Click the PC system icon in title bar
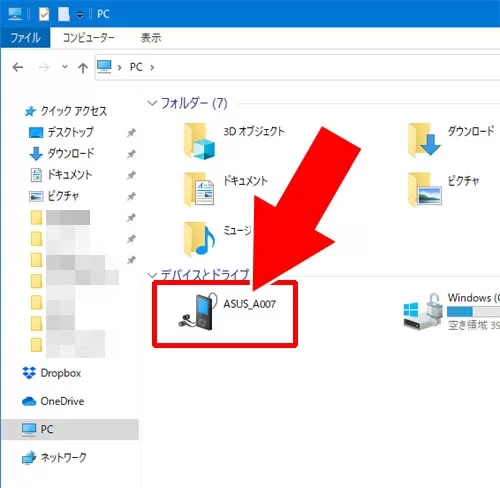Screen dimensions: 500x488 (x=15, y=14)
